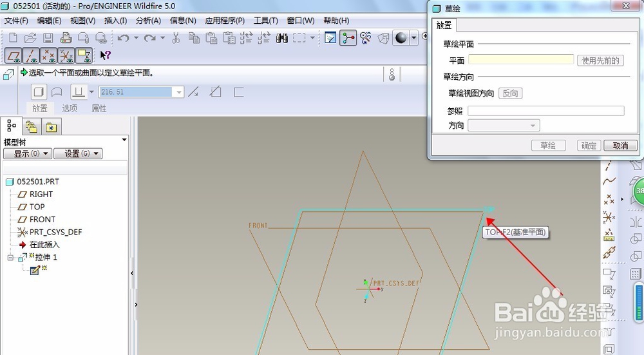Click the remove material icon in dashboard

tap(216, 92)
